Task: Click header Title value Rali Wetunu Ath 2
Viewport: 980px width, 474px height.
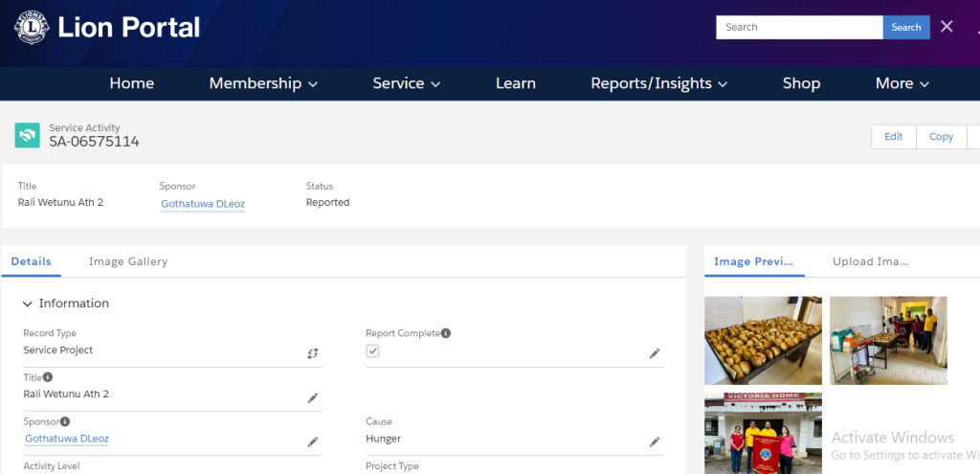Action: [x=60, y=203]
